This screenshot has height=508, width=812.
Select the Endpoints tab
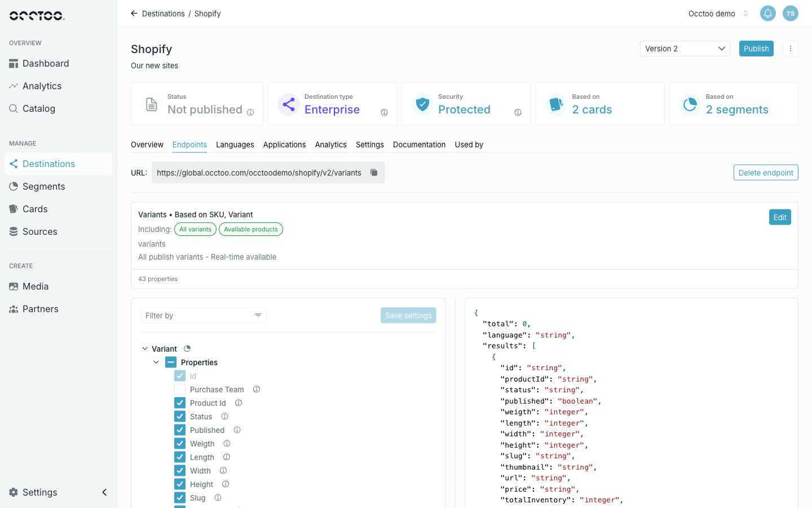tap(189, 145)
